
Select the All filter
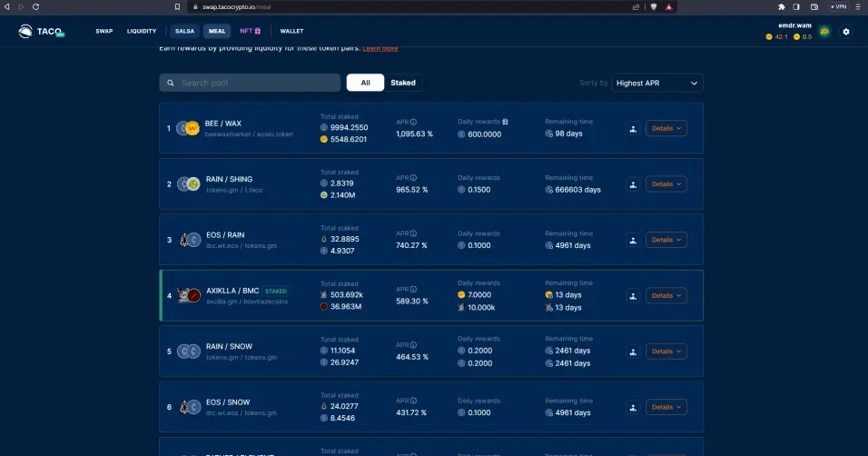(x=365, y=83)
